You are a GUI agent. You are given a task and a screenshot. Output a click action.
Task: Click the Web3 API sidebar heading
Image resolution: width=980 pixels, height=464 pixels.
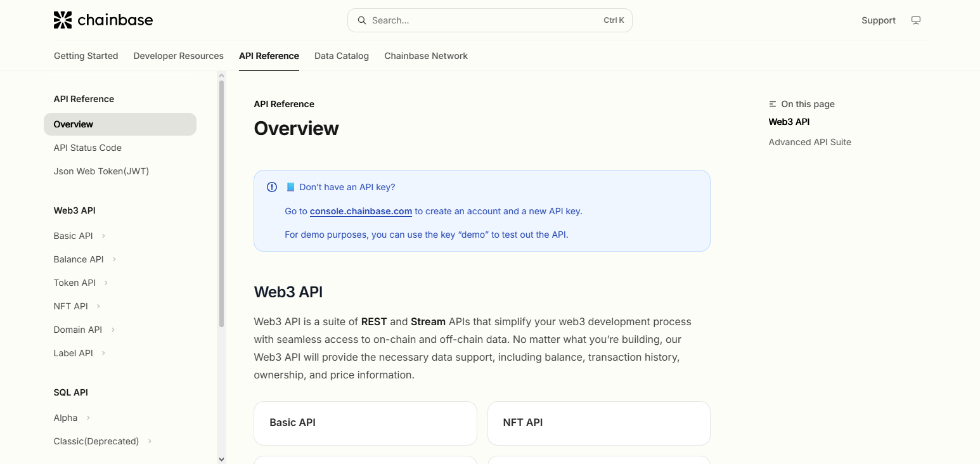75,210
